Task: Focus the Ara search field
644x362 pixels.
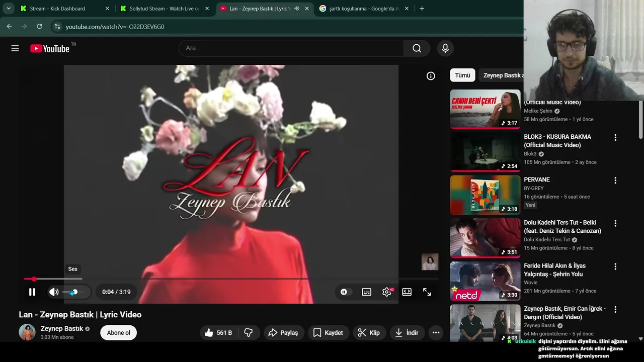Action: [x=292, y=48]
